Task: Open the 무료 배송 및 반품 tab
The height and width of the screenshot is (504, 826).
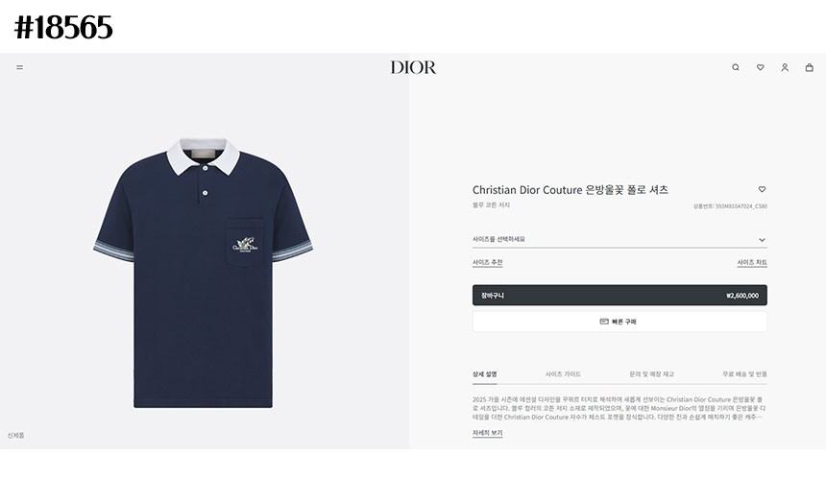Action: 744,374
